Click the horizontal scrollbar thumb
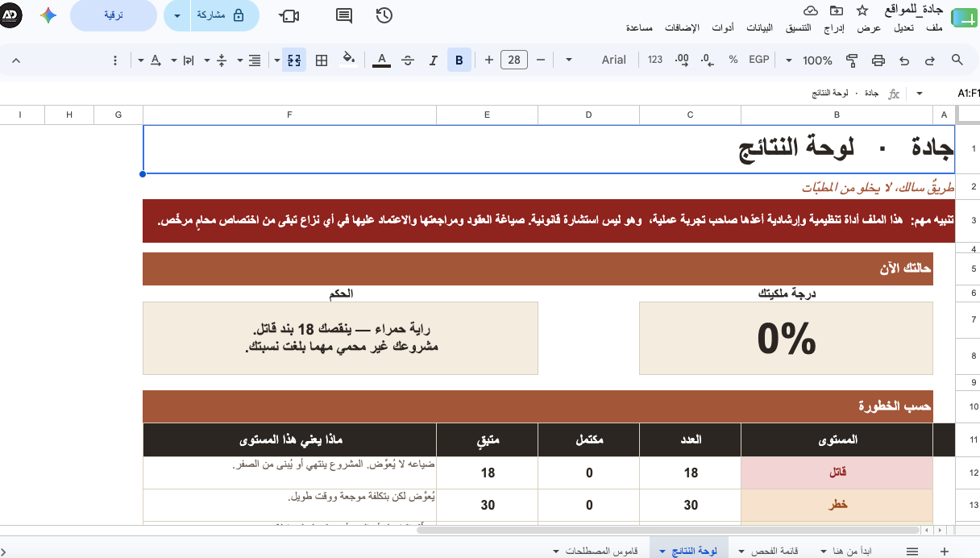Screen dimensions: 980x558 (669, 530)
